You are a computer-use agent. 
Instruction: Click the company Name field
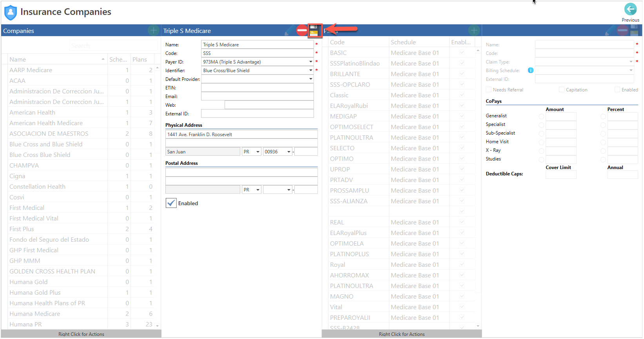pyautogui.click(x=258, y=45)
